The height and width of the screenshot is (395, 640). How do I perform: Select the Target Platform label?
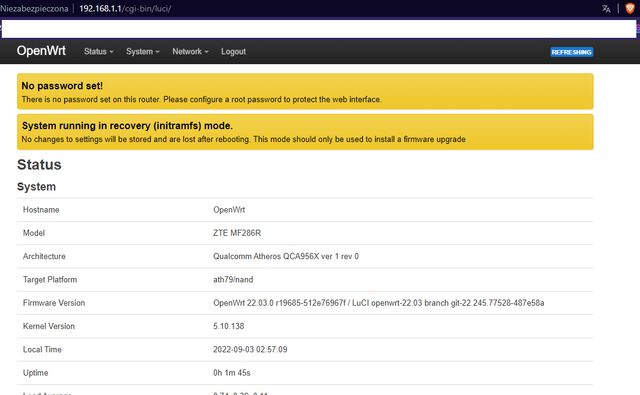[50, 280]
